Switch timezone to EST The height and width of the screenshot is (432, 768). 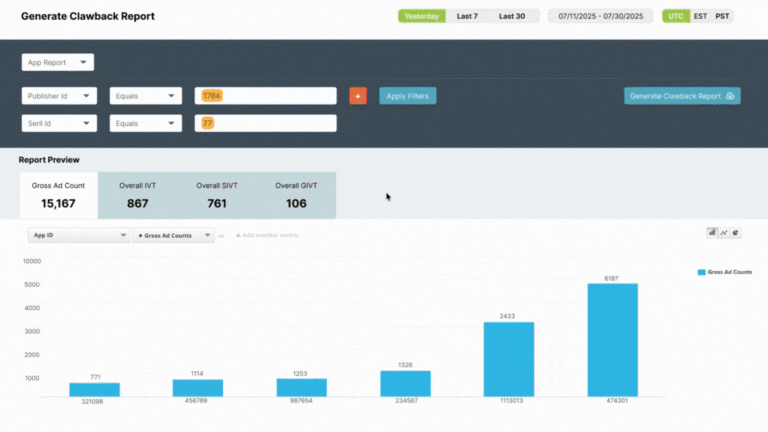coord(700,16)
